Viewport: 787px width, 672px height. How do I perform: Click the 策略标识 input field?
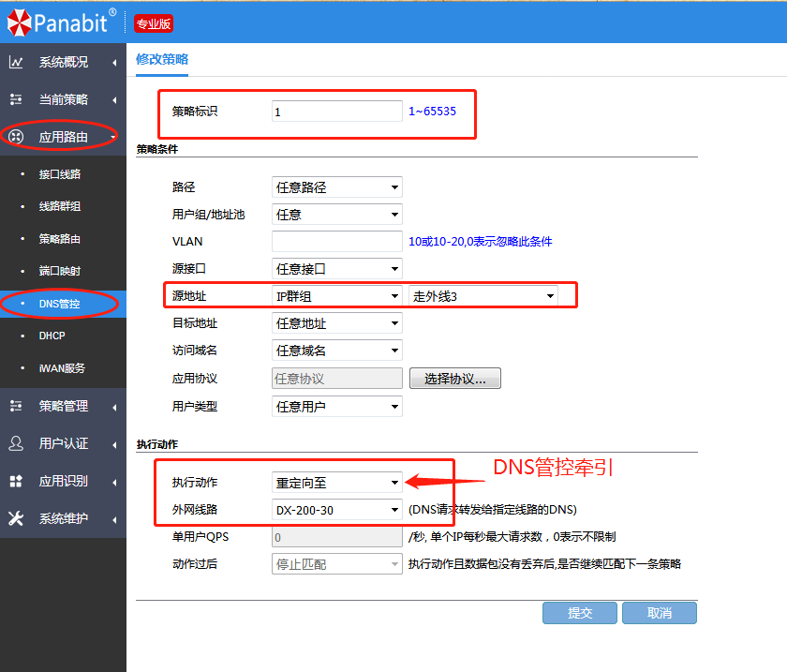click(x=336, y=112)
